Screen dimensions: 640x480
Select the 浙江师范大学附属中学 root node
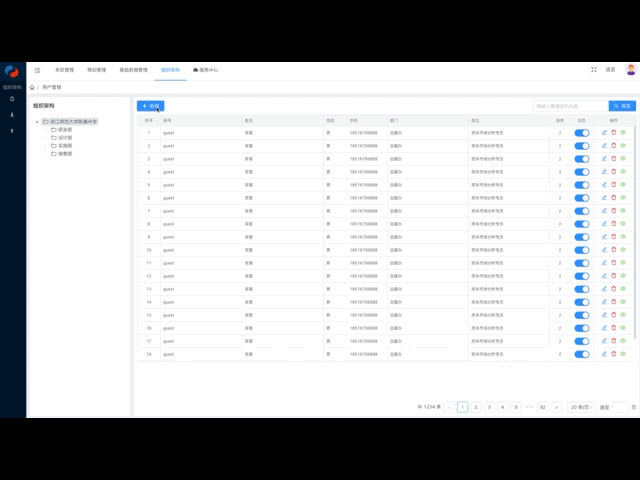tap(73, 122)
